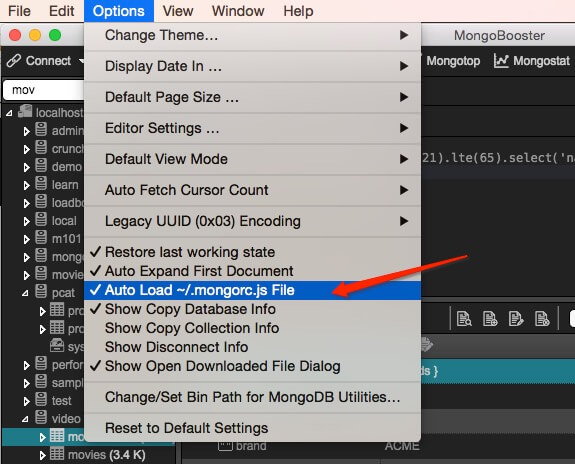Toggle Auto Load ~/.mongorc.js File option

tap(252, 290)
